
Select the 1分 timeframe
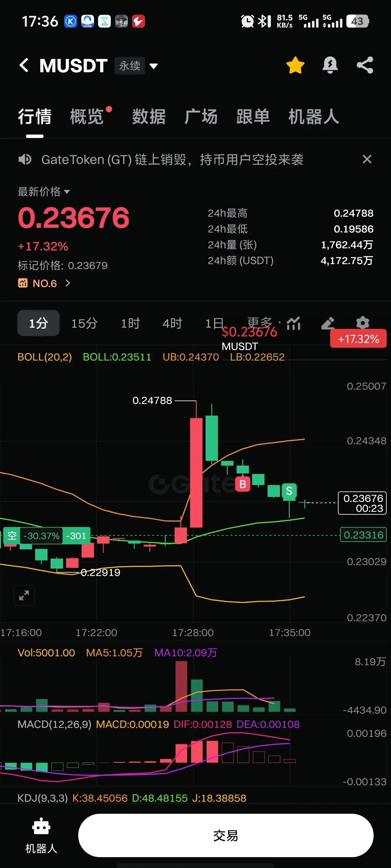coord(38,323)
